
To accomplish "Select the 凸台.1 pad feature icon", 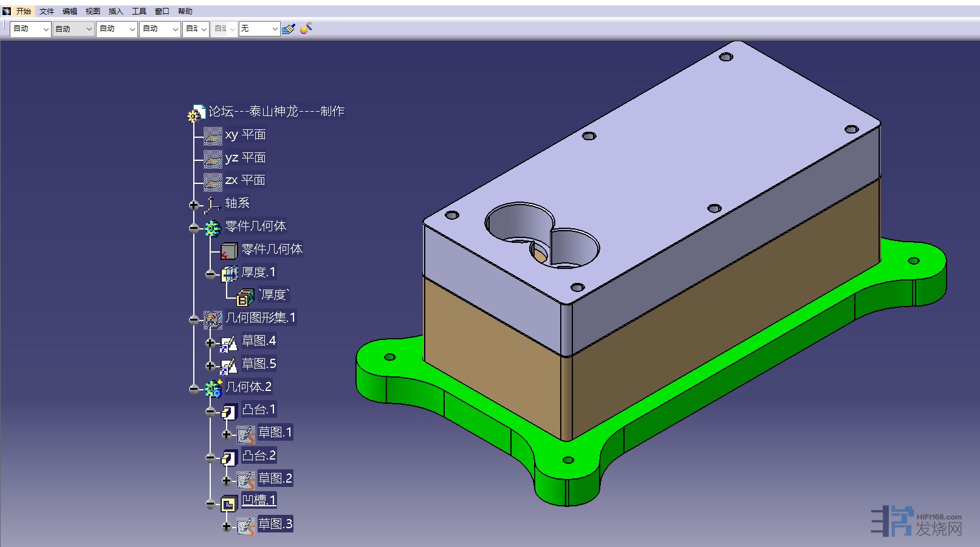I will pos(229,412).
